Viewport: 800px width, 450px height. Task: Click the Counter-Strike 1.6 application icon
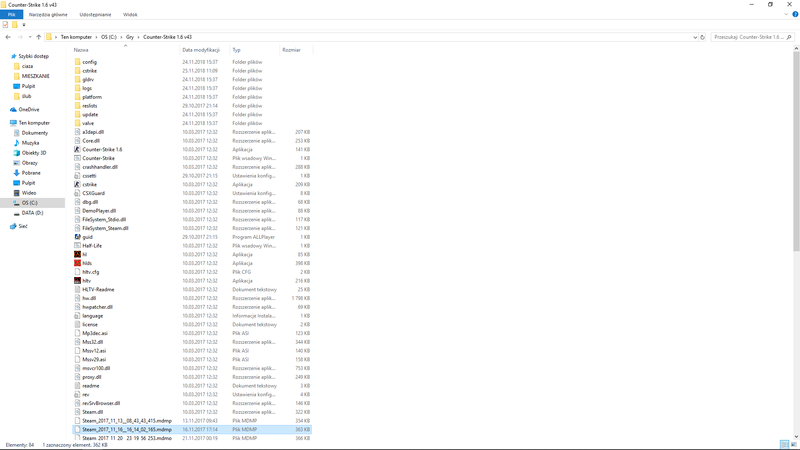tap(78, 149)
